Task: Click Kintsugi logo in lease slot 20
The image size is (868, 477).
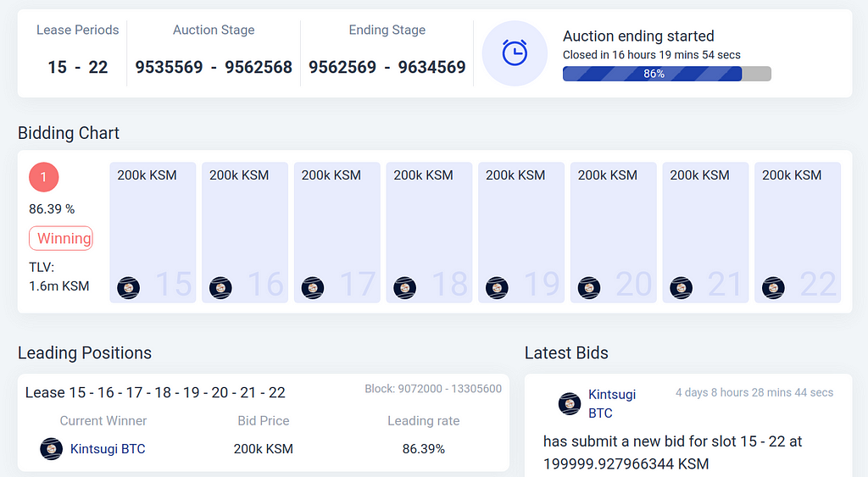Action: pyautogui.click(x=589, y=287)
